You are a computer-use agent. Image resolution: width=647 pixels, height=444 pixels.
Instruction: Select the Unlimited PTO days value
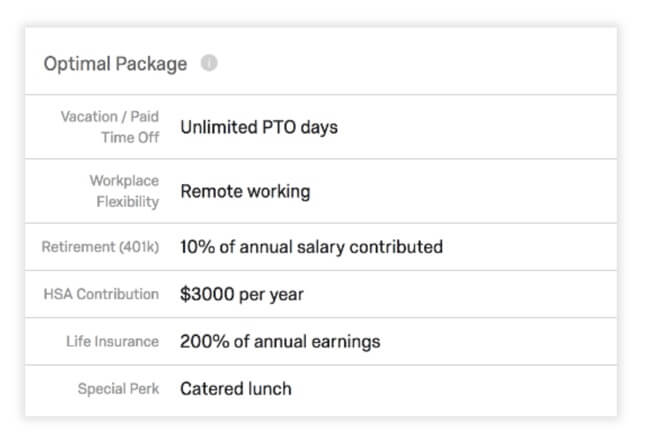(x=259, y=127)
